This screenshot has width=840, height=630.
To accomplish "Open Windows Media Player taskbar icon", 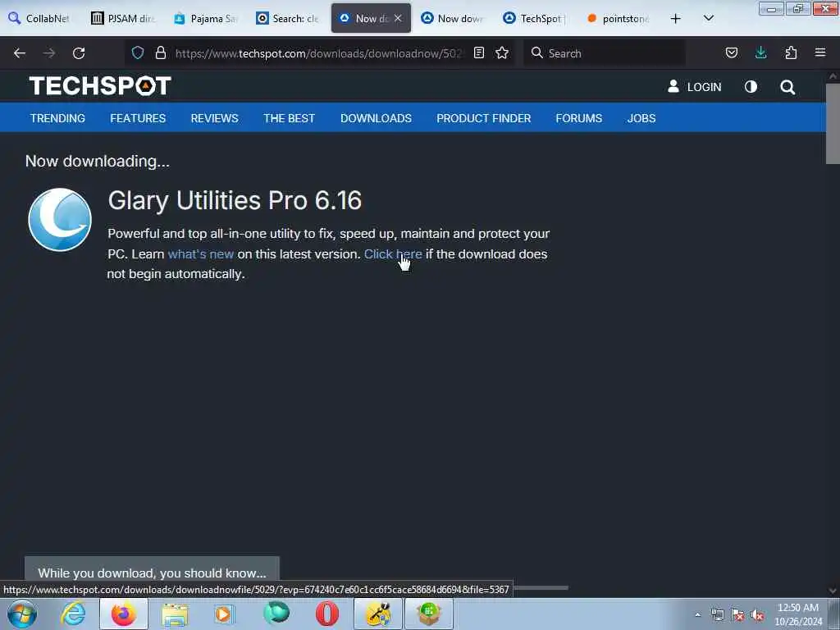I will point(224,614).
